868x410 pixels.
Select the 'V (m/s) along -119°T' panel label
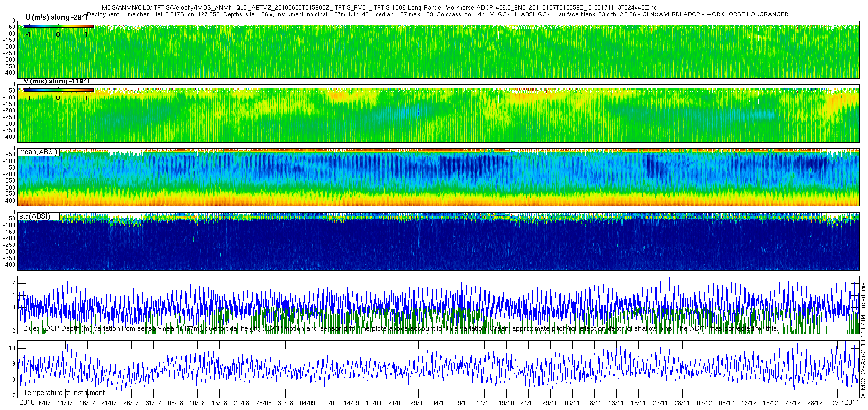click(x=56, y=81)
